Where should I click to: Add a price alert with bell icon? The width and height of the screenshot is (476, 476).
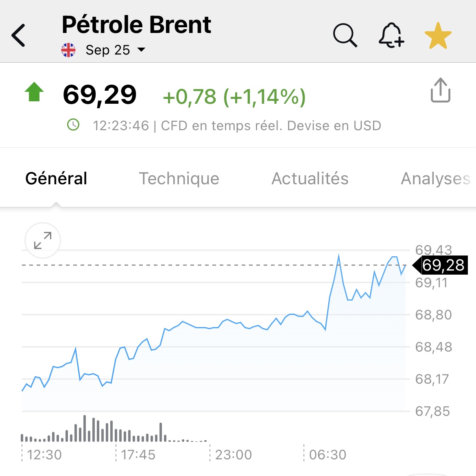pyautogui.click(x=391, y=35)
